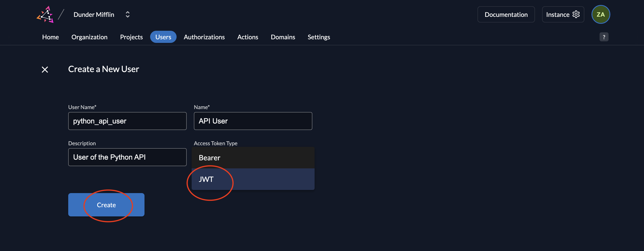Image resolution: width=644 pixels, height=251 pixels.
Task: Click the Organization navigation item
Action: [89, 37]
